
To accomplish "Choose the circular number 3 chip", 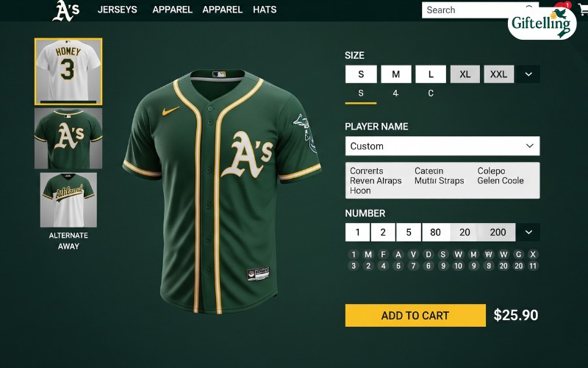I will [354, 266].
